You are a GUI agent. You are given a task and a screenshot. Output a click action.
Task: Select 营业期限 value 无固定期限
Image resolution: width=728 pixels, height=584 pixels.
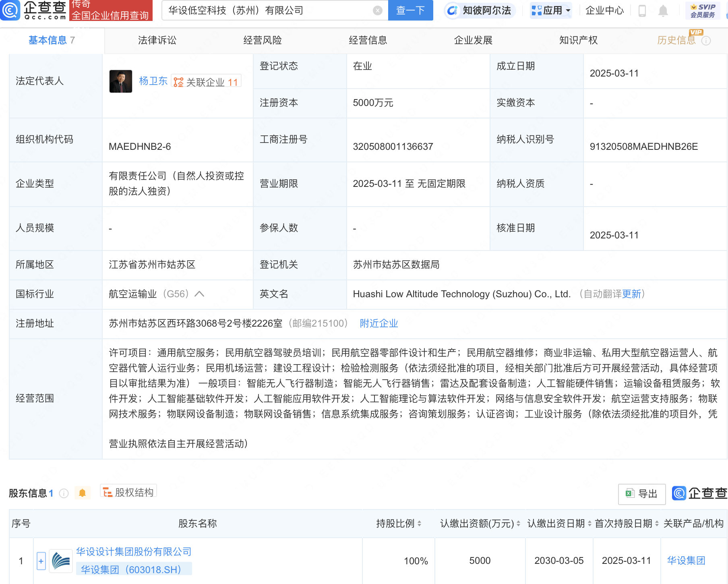click(441, 184)
